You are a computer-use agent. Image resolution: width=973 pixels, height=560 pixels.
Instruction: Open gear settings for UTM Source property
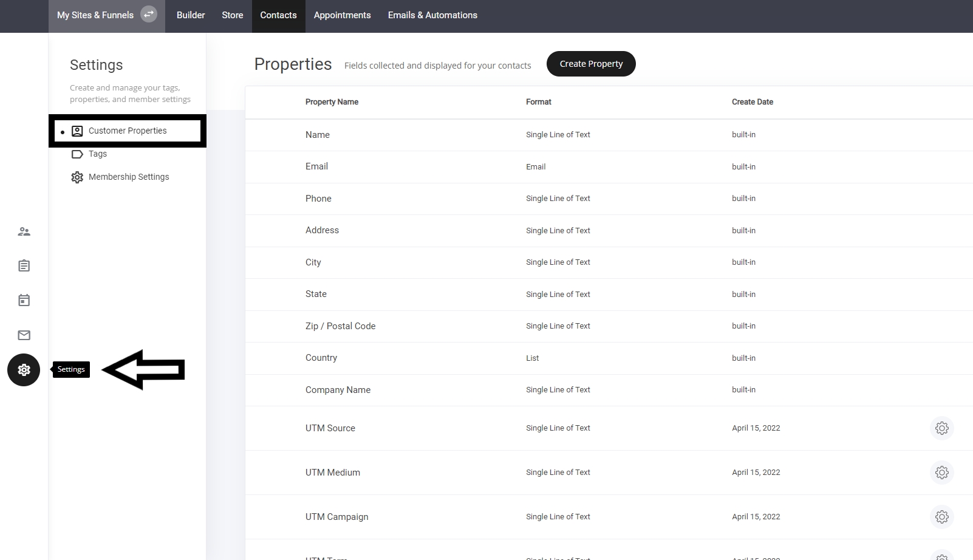[941, 428]
